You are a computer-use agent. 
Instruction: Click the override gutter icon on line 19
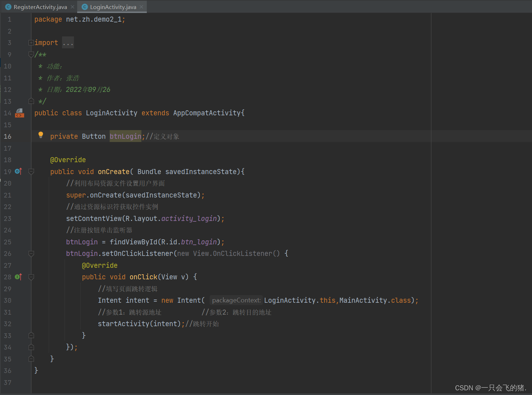[18, 172]
